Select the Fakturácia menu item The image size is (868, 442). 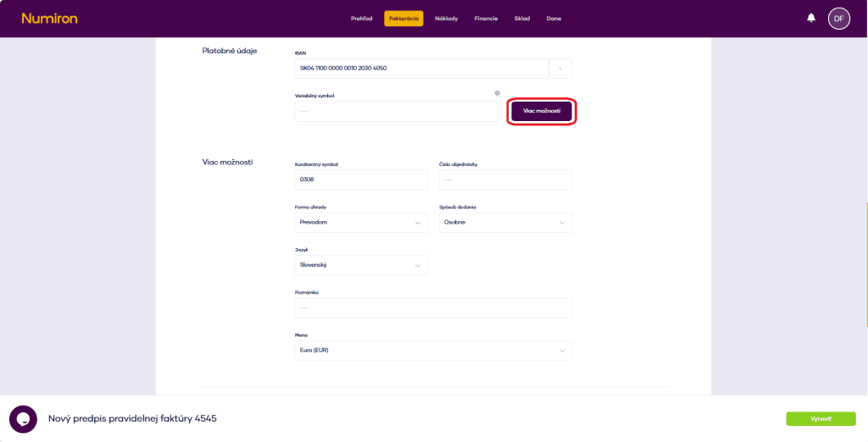[x=403, y=19]
